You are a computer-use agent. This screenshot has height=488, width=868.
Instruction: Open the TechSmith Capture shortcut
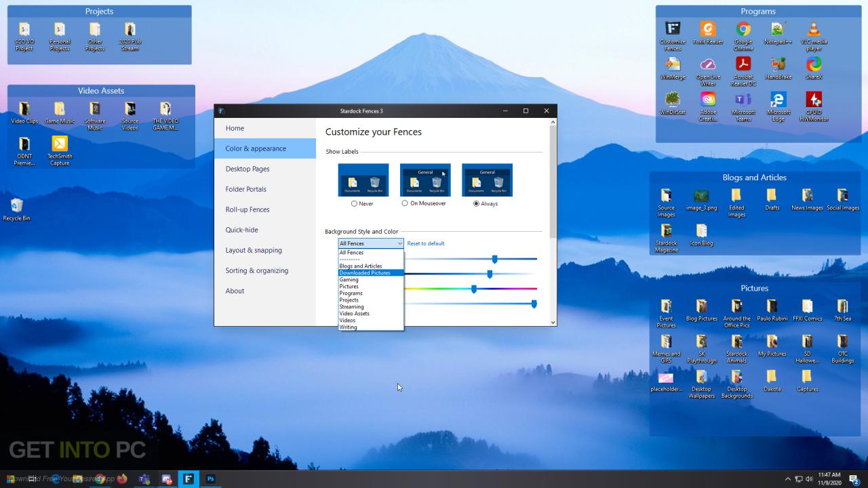pyautogui.click(x=60, y=144)
